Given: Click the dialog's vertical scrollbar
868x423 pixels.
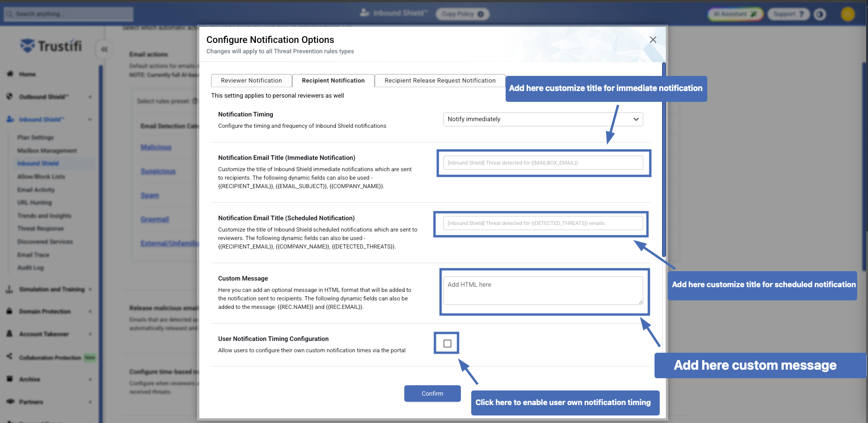Looking at the screenshot, I should [x=664, y=159].
